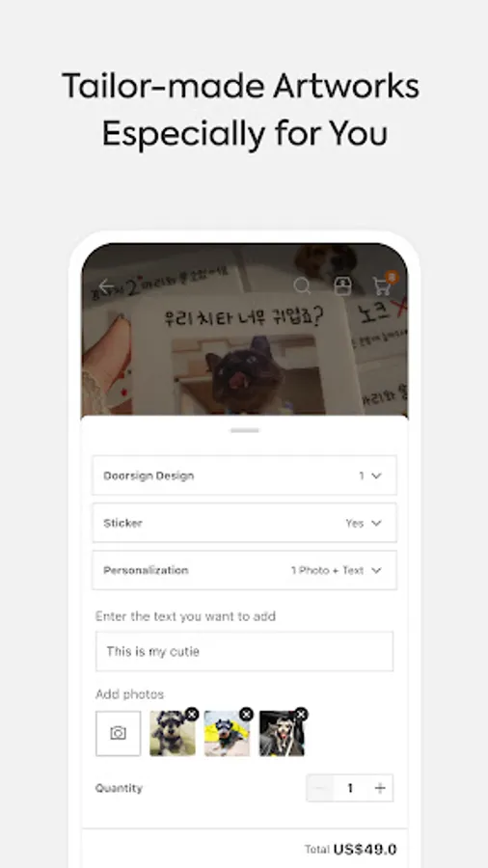Open the shopping cart icon
This screenshot has height=868, width=488.
coord(383,285)
